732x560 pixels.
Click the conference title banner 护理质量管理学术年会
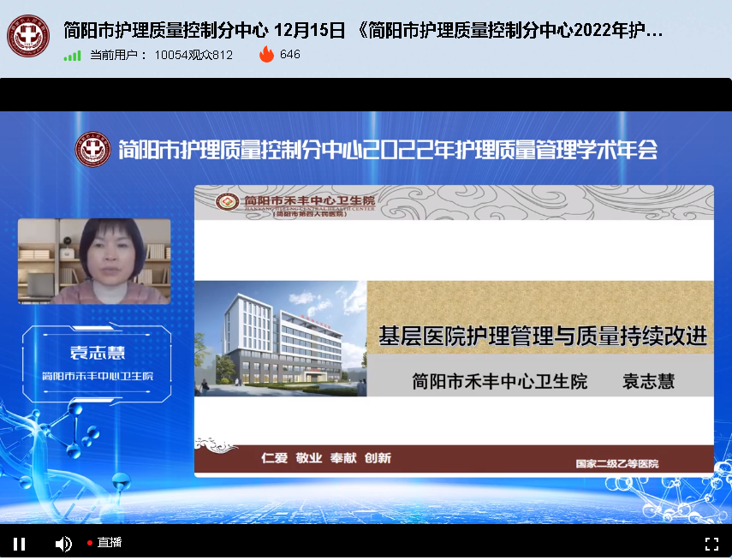(388, 150)
